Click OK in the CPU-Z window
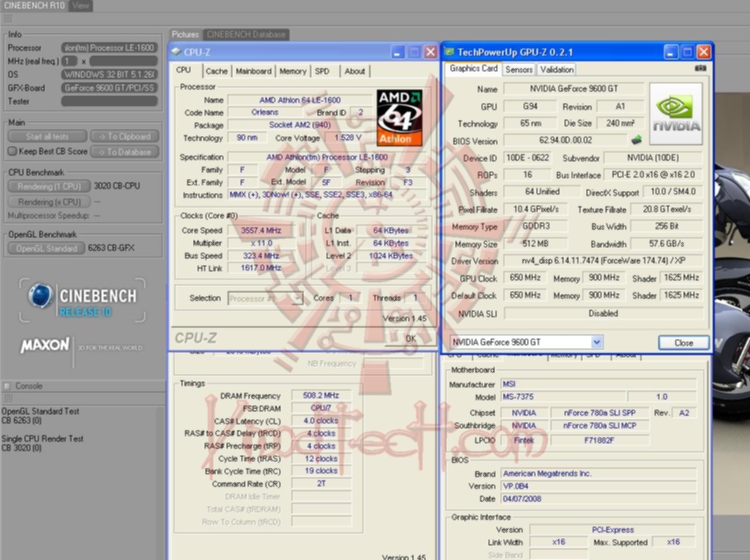Image resolution: width=750 pixels, height=560 pixels. pos(411,338)
